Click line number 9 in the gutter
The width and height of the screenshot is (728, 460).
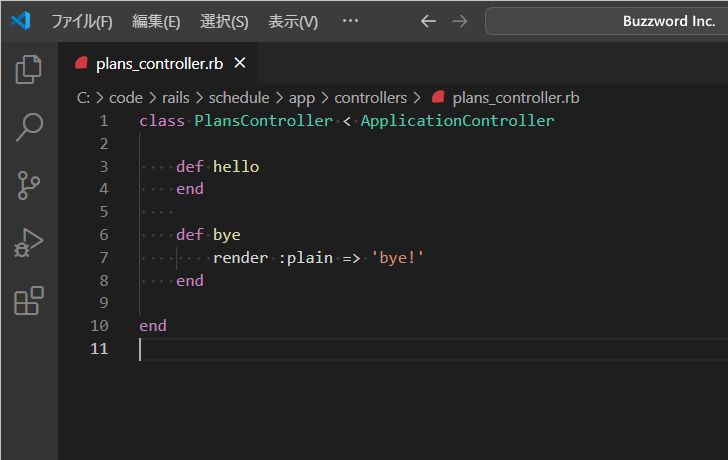(104, 303)
